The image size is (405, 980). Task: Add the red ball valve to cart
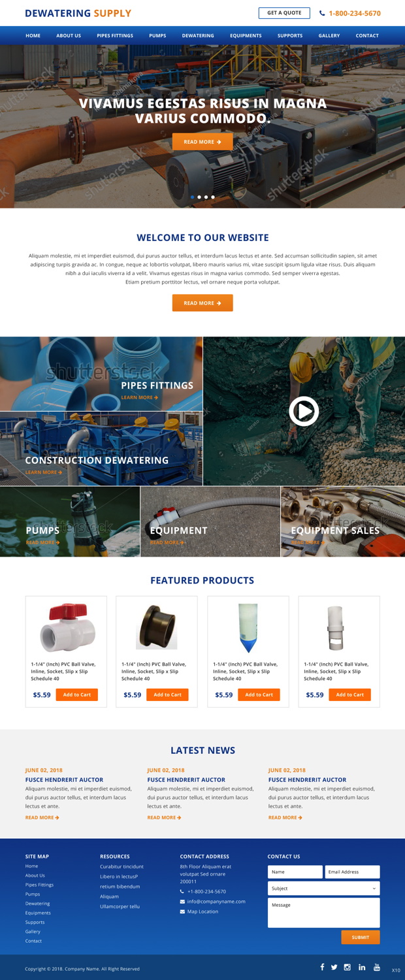coord(77,694)
